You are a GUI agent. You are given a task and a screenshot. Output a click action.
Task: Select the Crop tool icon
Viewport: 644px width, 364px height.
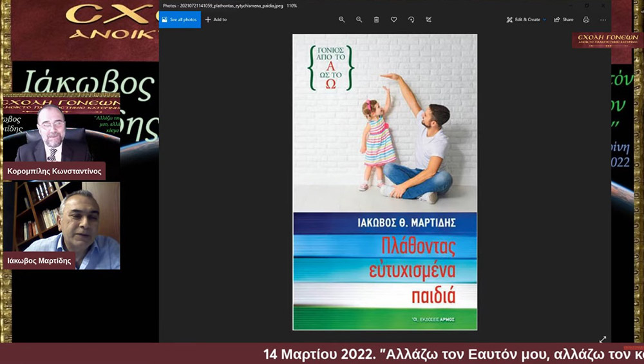tap(428, 19)
